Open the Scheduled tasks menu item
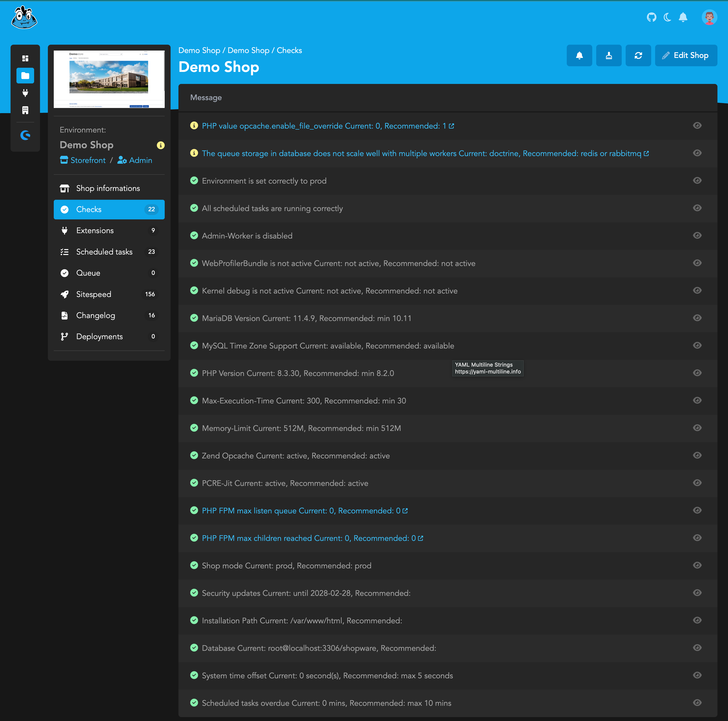Image resolution: width=728 pixels, height=721 pixels. [x=104, y=252]
